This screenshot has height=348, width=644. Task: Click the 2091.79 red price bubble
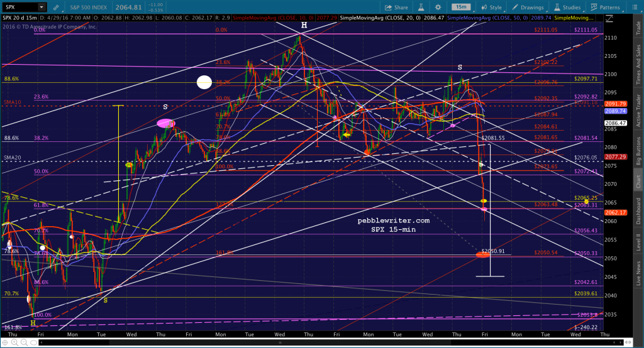[x=615, y=104]
